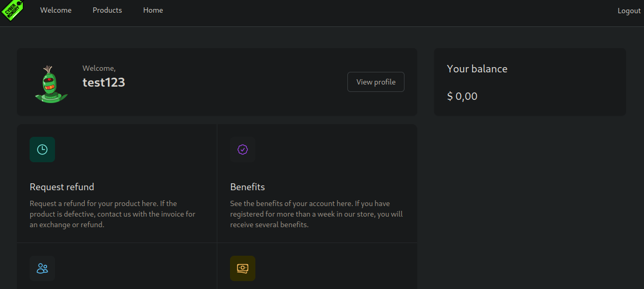
Task: Click the "Welcome," greeting above the username
Action: click(99, 68)
